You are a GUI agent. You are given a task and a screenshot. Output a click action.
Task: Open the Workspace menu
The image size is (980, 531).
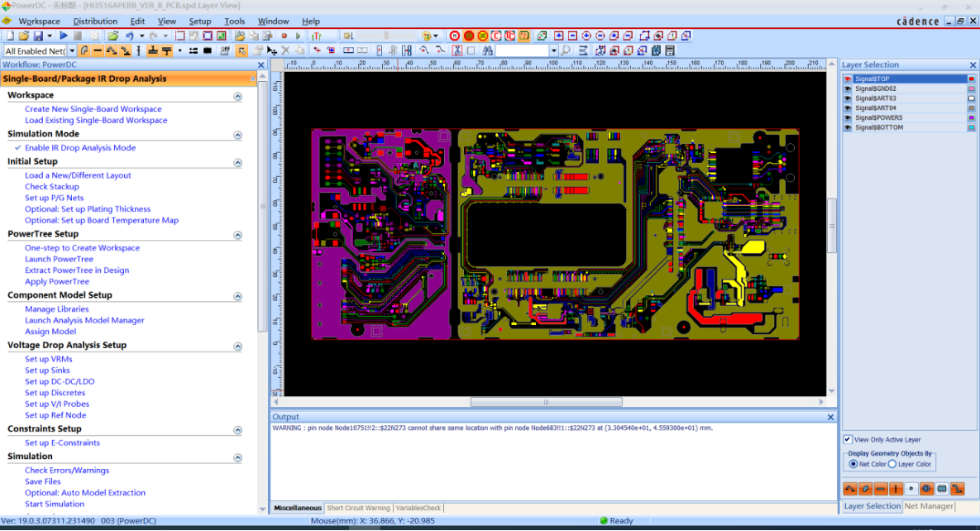(40, 22)
